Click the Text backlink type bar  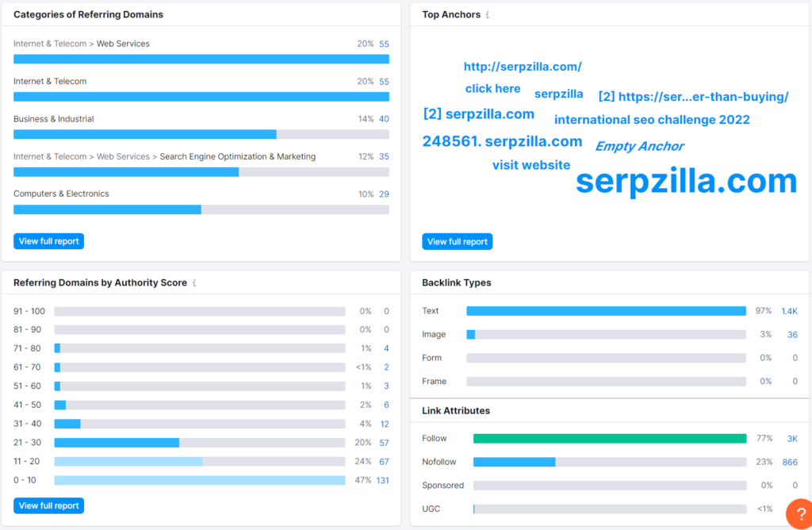(607, 311)
